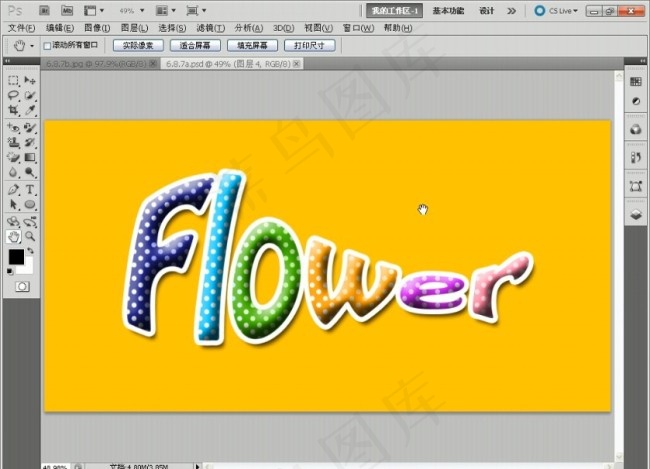Open the 滤镜(T) menu
This screenshot has width=650, height=469.
[211, 28]
